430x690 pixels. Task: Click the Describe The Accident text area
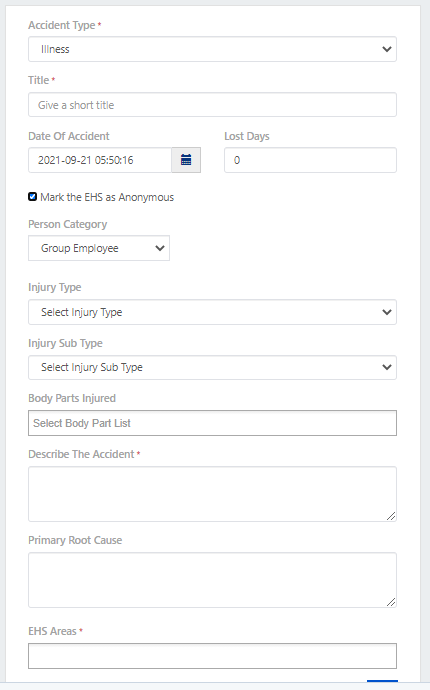(x=213, y=494)
